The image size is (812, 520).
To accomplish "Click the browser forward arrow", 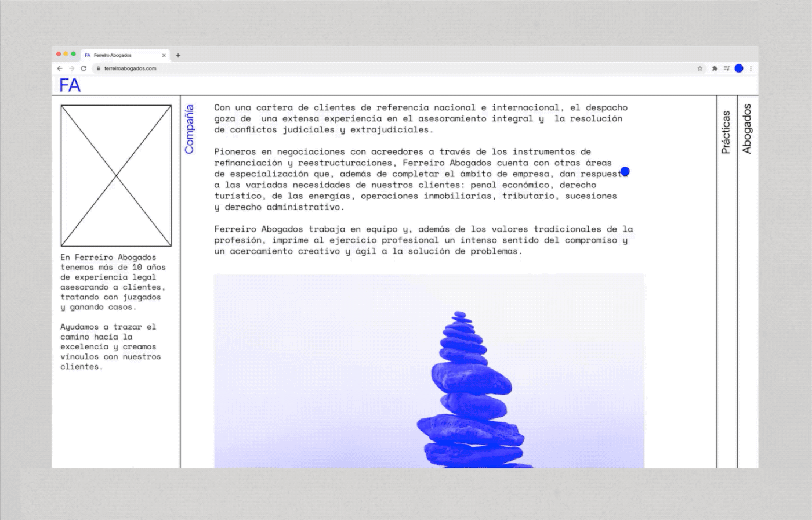I will [x=71, y=68].
